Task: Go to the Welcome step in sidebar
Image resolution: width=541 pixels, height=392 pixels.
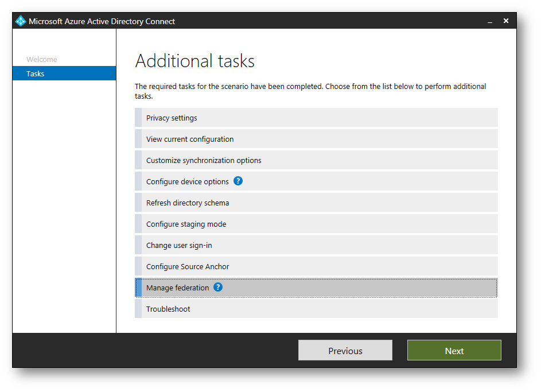Action: pyautogui.click(x=42, y=59)
